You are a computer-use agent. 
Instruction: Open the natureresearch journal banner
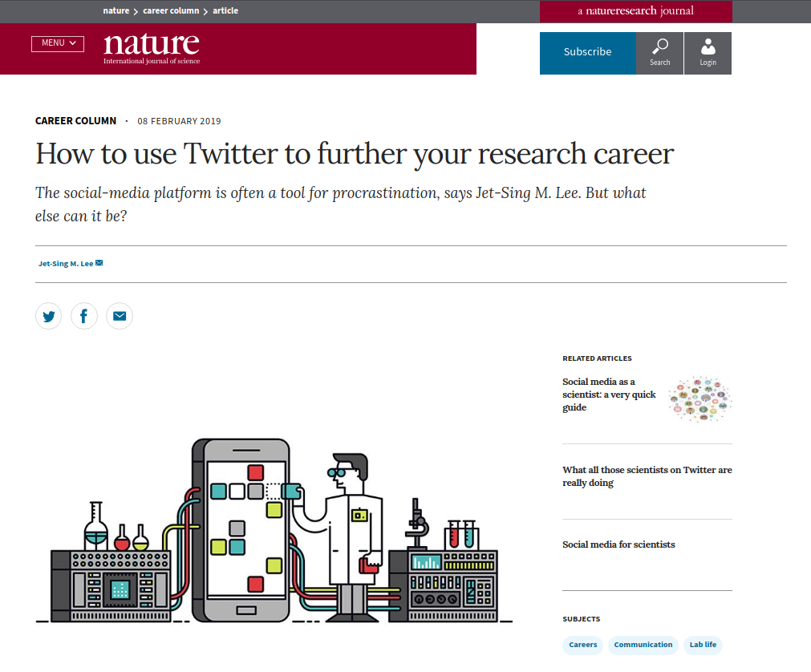635,11
